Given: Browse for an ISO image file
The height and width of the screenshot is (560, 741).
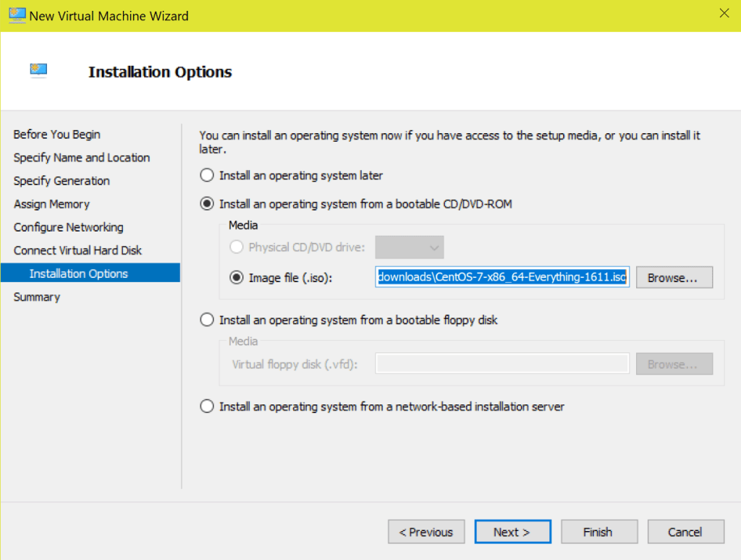Looking at the screenshot, I should tap(674, 276).
